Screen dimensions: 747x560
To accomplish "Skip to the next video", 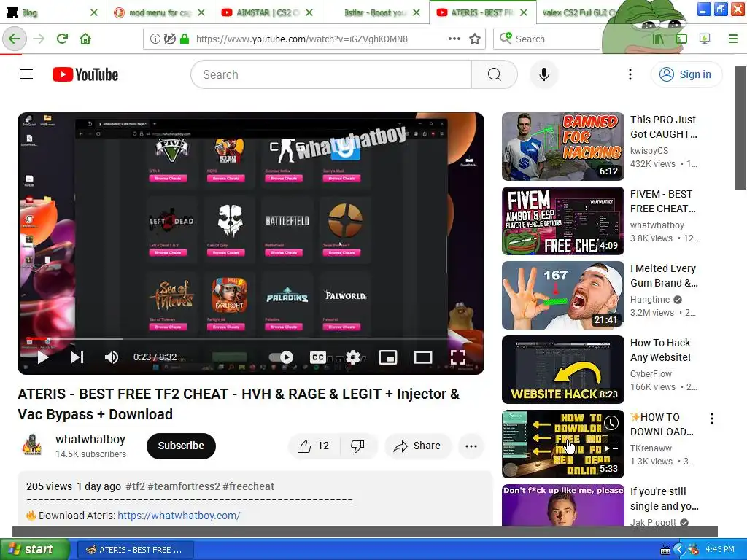I will pos(77,357).
